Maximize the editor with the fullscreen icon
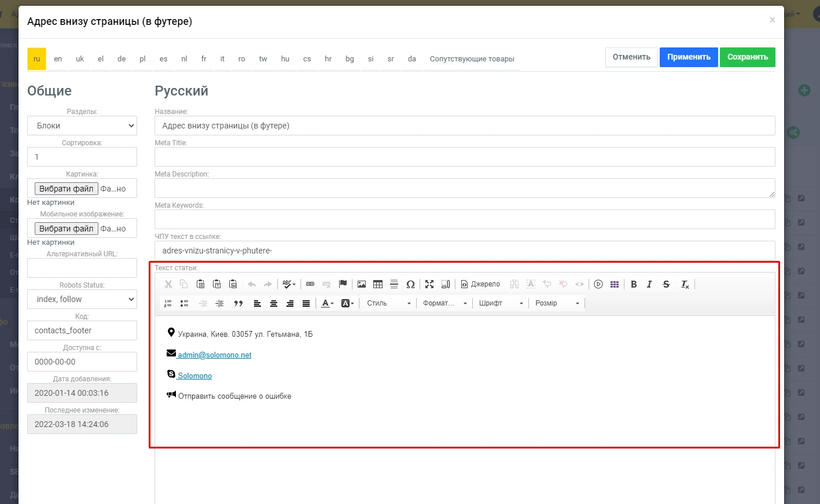Screen dimensions: 820x504 [429, 284]
